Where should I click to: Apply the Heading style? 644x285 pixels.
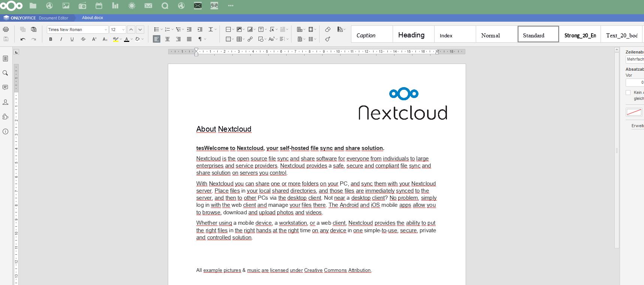[x=414, y=34]
